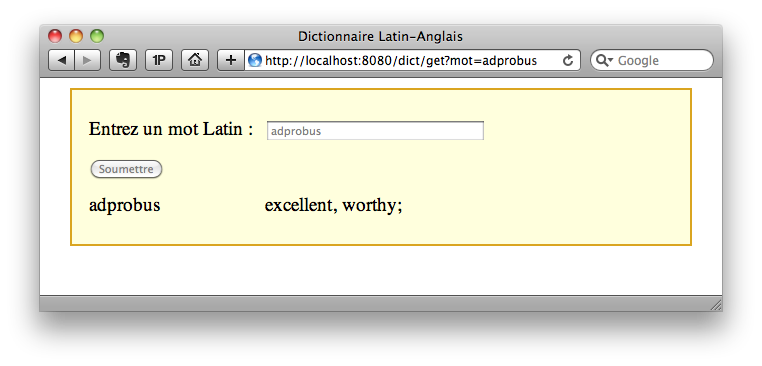
Task: Click the definition "excellent, worthy;"
Action: [x=333, y=205]
